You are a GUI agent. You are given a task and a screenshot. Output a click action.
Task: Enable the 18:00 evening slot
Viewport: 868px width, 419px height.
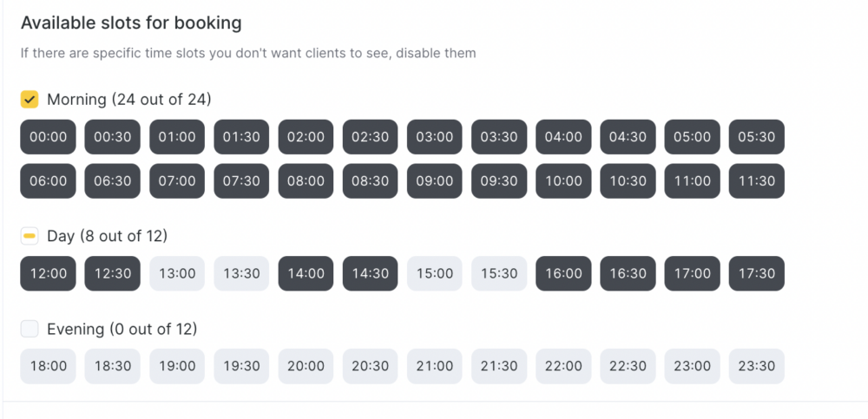49,366
